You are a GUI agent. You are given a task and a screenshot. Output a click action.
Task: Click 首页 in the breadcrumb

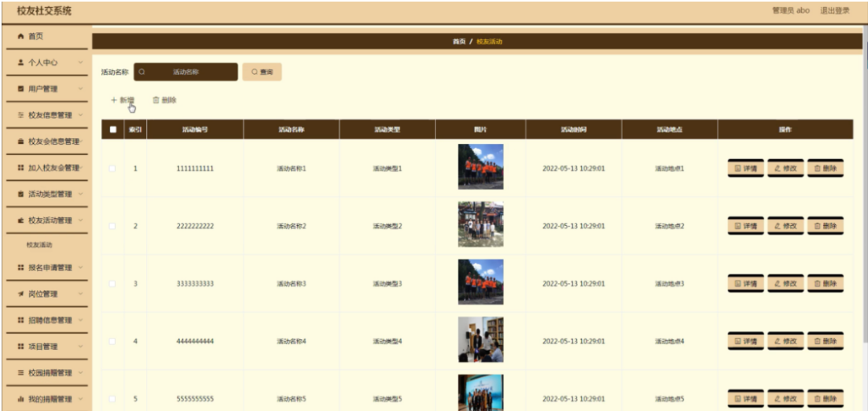pyautogui.click(x=459, y=42)
